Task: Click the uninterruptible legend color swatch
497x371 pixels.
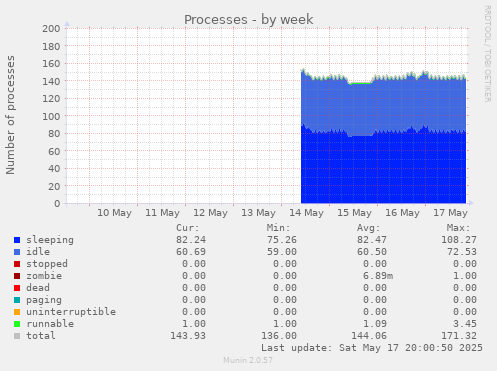Action: coord(17,312)
